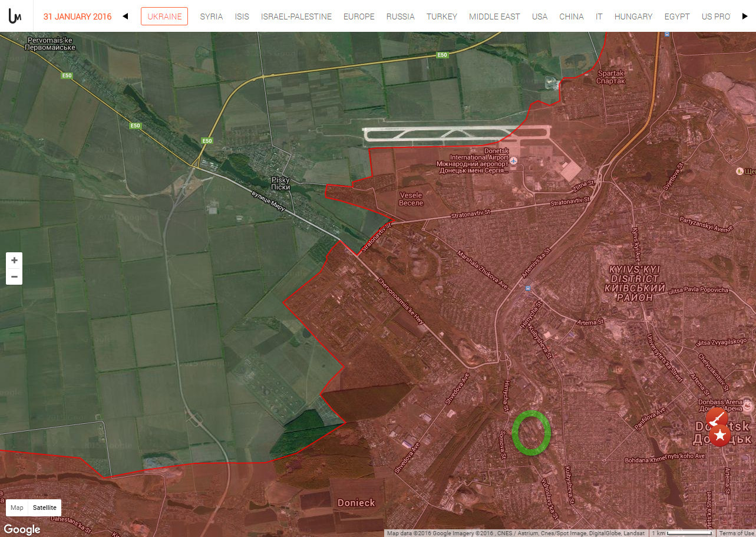Open the date picker 31 January 2016

(77, 17)
